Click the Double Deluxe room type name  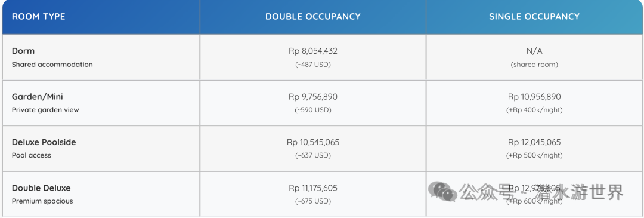click(x=41, y=188)
